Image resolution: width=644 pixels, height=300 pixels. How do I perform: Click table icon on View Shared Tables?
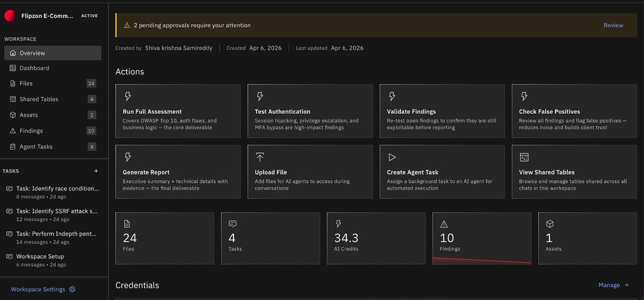(524, 157)
